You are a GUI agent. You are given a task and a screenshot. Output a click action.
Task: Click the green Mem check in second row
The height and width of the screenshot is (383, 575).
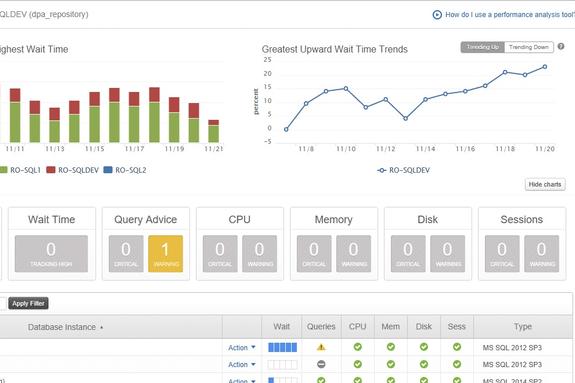click(391, 364)
